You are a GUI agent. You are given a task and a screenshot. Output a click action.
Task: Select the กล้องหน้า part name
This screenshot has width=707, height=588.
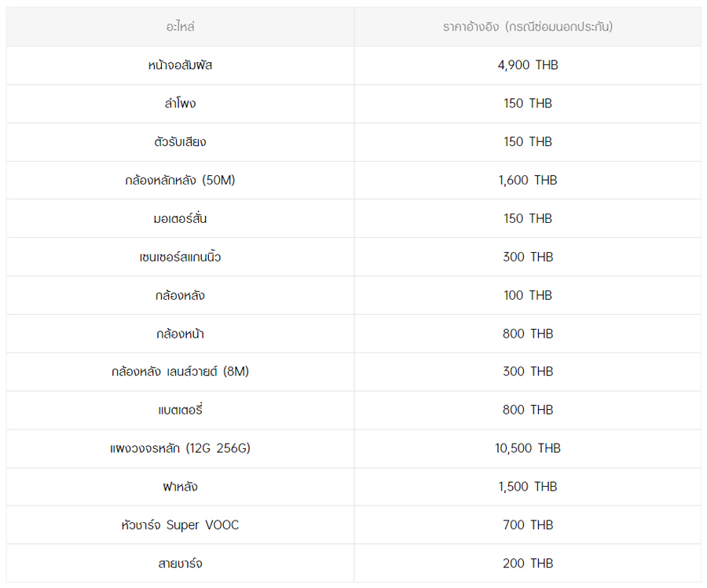coord(180,334)
